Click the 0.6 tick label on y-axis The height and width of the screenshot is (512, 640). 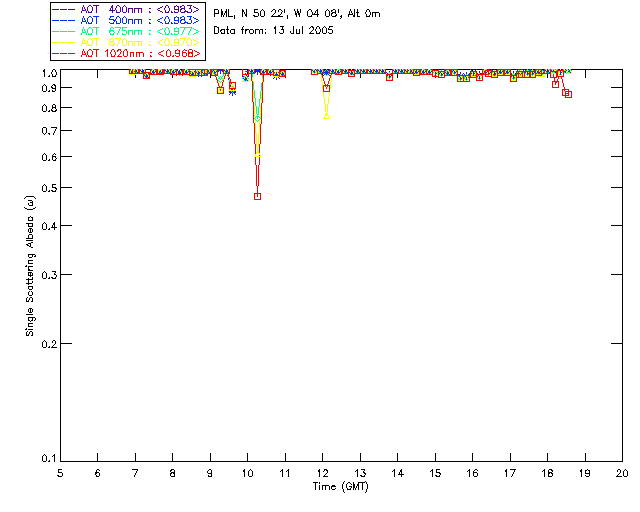(x=49, y=157)
